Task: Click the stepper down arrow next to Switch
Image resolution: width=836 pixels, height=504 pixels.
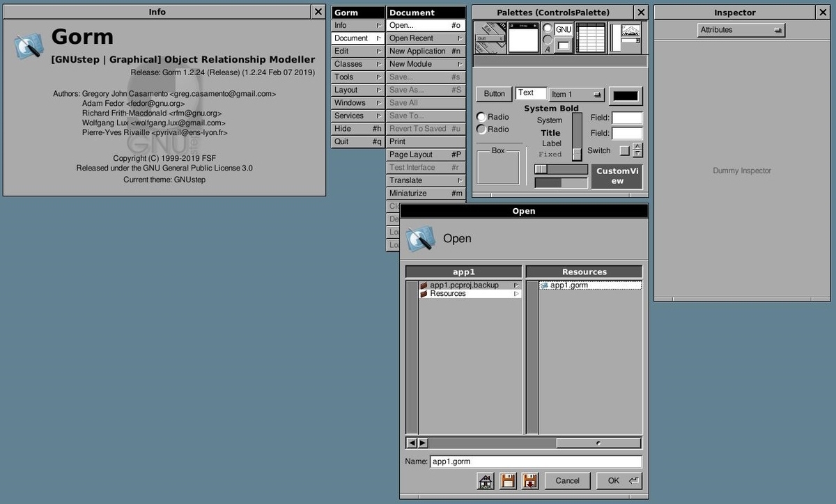Action: click(x=637, y=154)
